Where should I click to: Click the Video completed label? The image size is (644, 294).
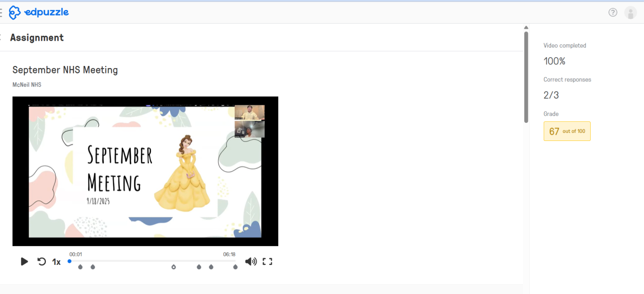tap(565, 45)
